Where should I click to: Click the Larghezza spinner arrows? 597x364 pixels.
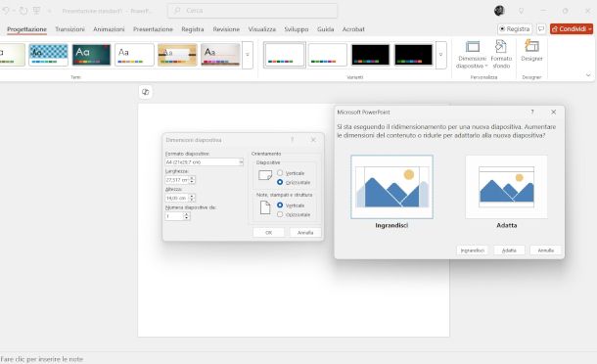click(192, 180)
